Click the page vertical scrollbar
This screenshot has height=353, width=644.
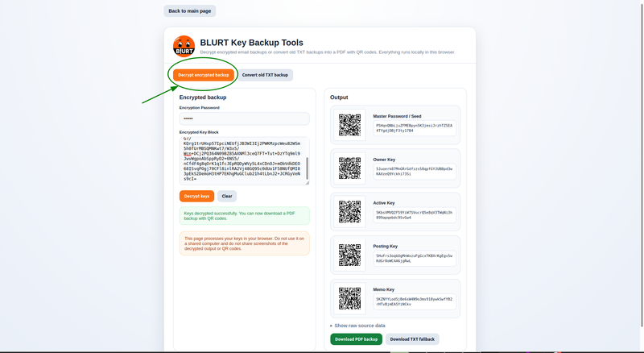(642, 164)
